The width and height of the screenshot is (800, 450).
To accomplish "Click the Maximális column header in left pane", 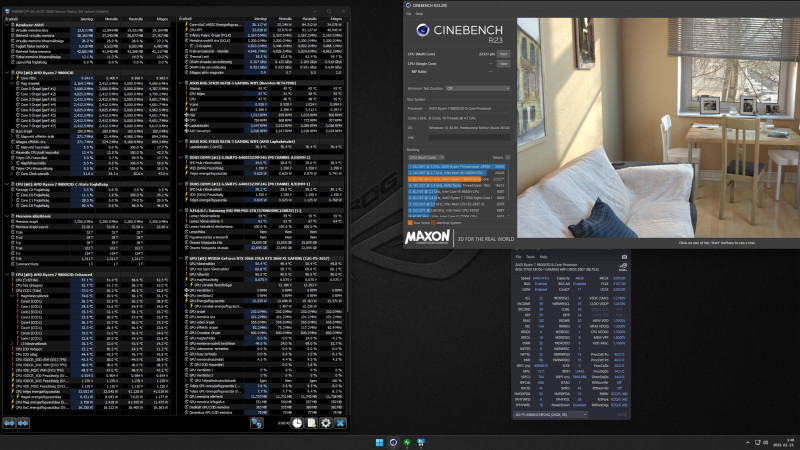I will click(x=136, y=19).
